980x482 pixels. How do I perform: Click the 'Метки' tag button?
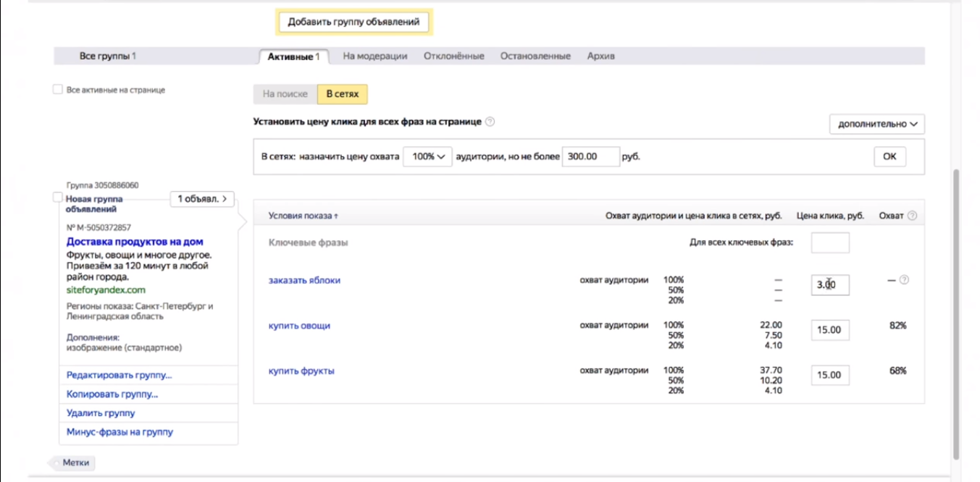click(x=75, y=462)
